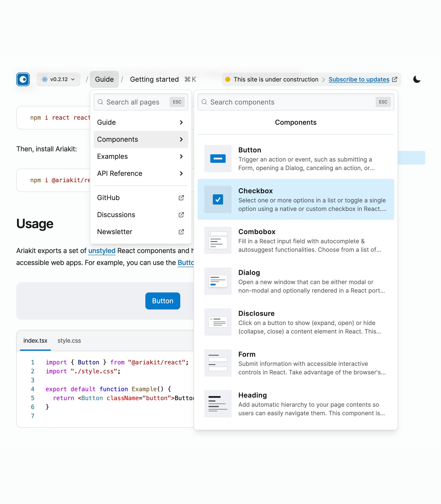
Task: Open the Checkbox component title
Action: (255, 191)
